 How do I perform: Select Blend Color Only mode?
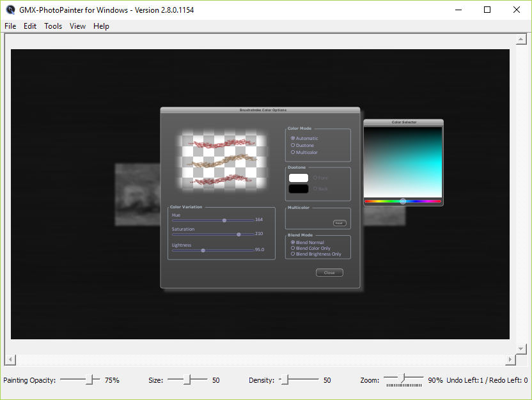point(293,247)
